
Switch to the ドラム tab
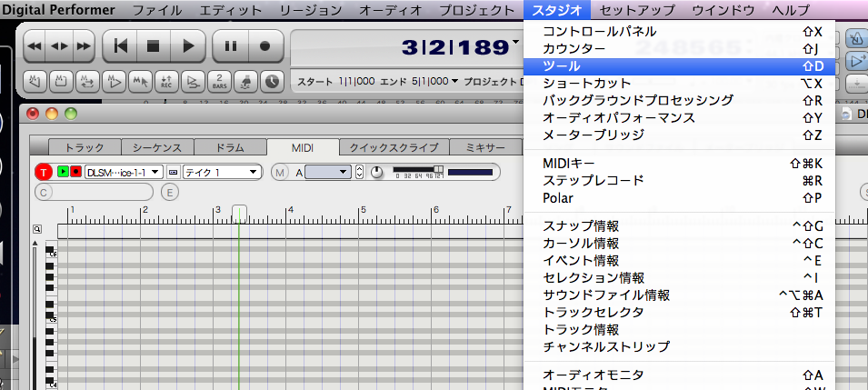click(x=230, y=147)
